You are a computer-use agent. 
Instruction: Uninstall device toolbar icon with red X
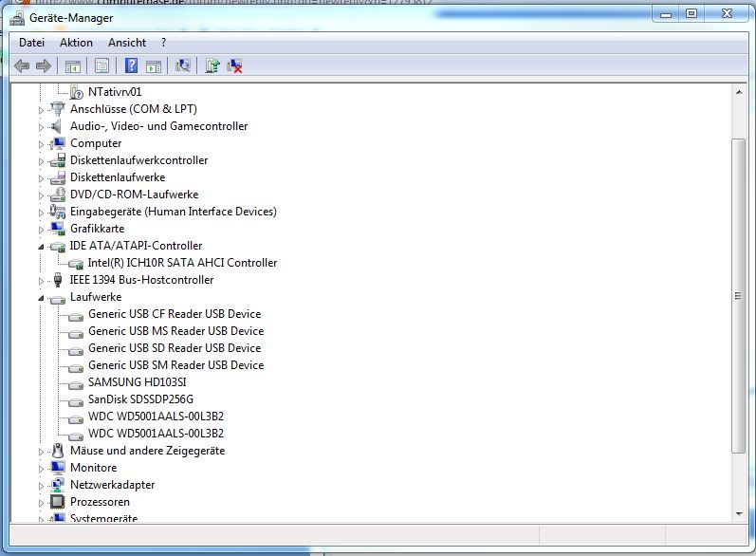pos(234,65)
